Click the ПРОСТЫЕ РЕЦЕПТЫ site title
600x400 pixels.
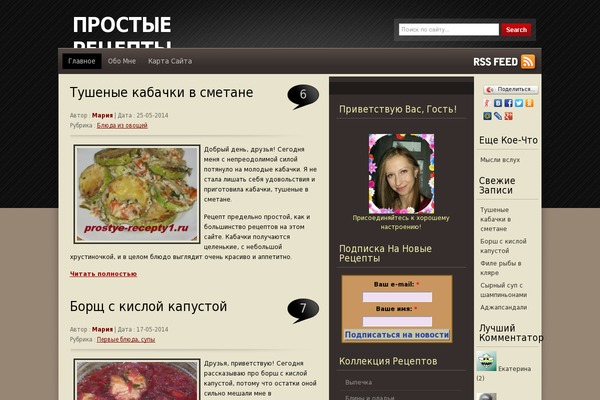click(x=122, y=32)
